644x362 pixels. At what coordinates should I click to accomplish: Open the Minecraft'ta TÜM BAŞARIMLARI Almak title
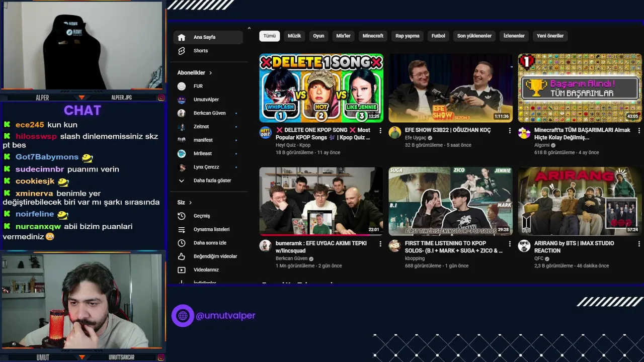tap(582, 134)
